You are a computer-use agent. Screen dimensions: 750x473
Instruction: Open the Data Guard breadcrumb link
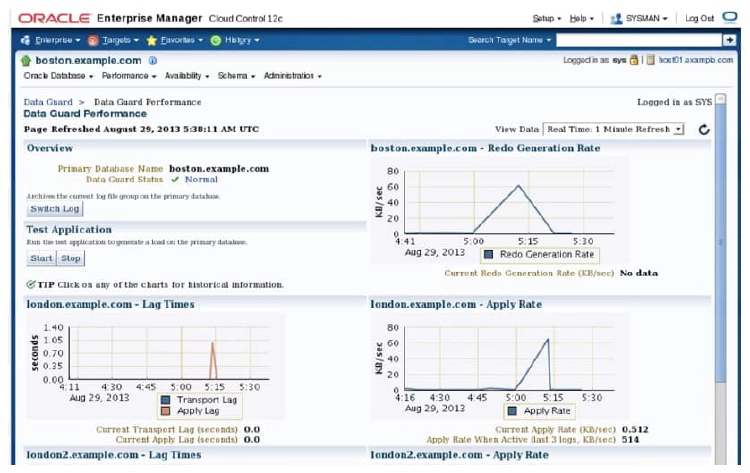pyautogui.click(x=48, y=102)
